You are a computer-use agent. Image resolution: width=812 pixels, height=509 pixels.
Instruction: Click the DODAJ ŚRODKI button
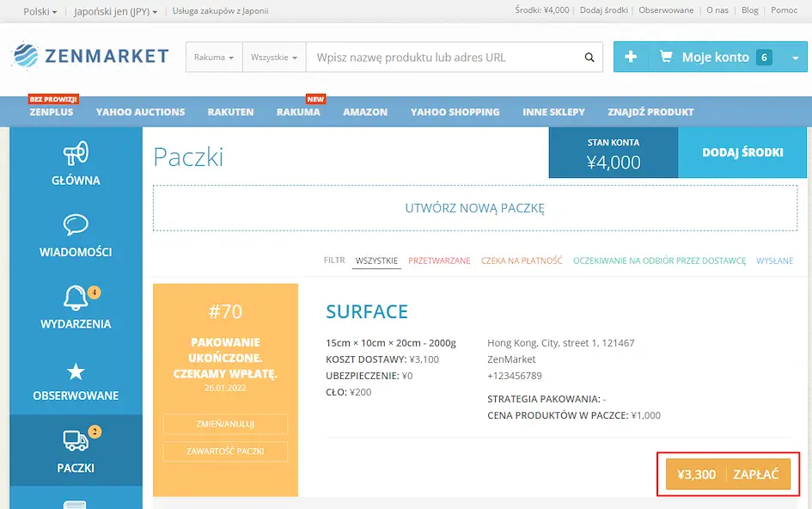742,152
